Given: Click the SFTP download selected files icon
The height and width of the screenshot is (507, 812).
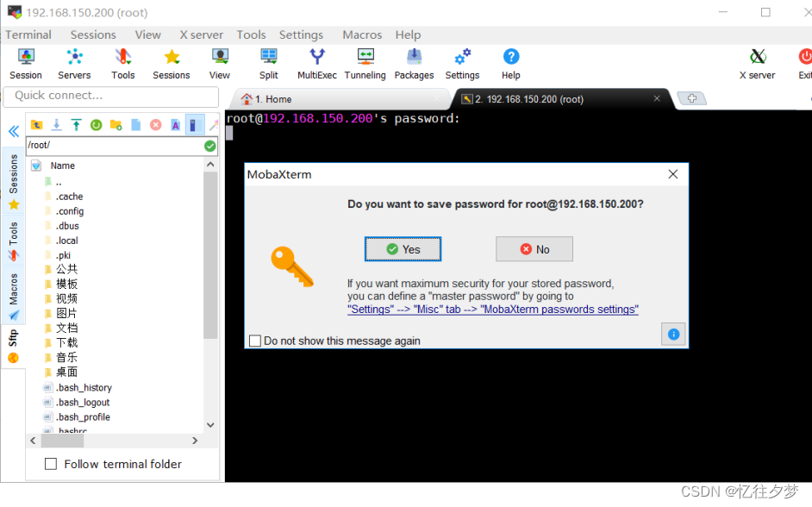Looking at the screenshot, I should (x=56, y=125).
